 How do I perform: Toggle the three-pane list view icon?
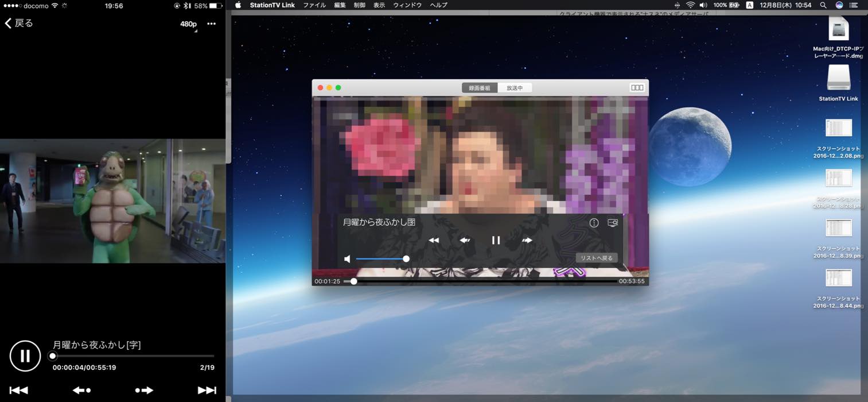coord(637,88)
